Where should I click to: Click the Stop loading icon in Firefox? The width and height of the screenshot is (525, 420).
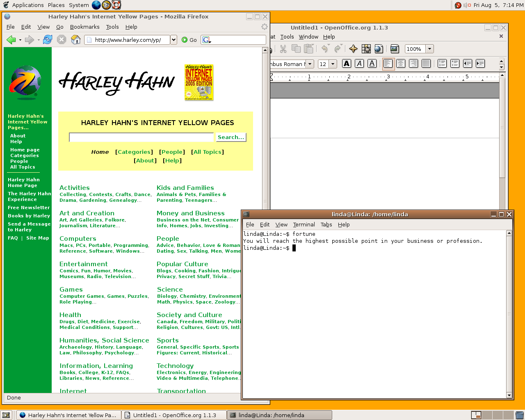(x=62, y=40)
